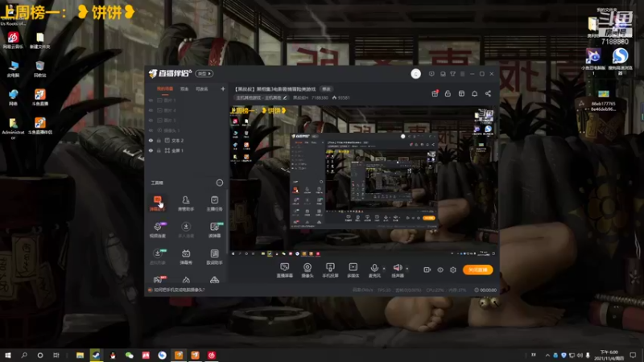Select the 文本 2 layer row

[187, 140]
